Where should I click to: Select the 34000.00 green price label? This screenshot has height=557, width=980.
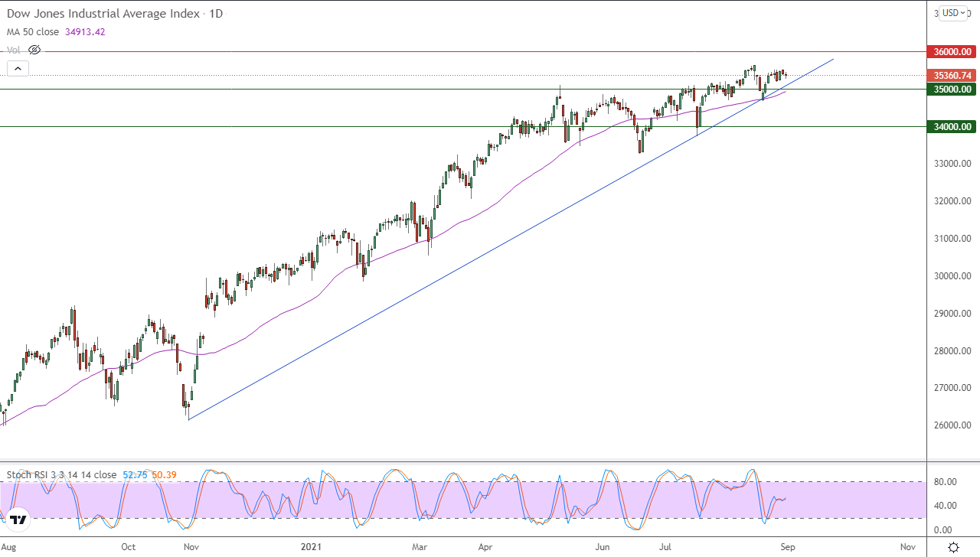coord(952,126)
